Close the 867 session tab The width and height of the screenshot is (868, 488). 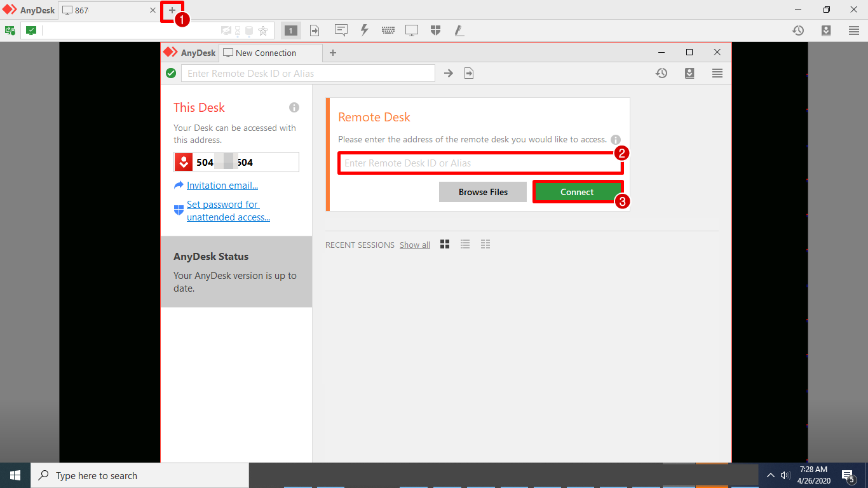click(153, 10)
